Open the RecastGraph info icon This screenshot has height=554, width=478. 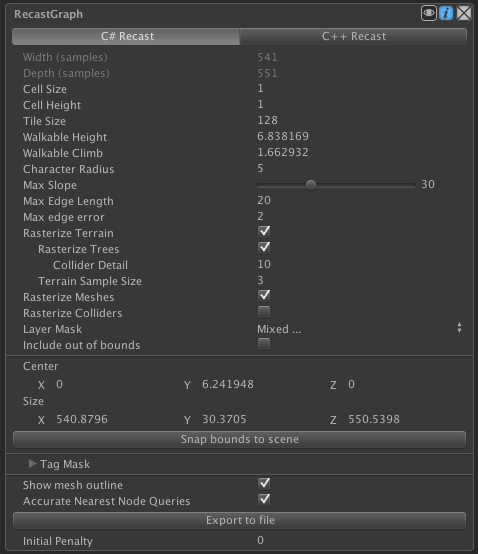click(446, 13)
